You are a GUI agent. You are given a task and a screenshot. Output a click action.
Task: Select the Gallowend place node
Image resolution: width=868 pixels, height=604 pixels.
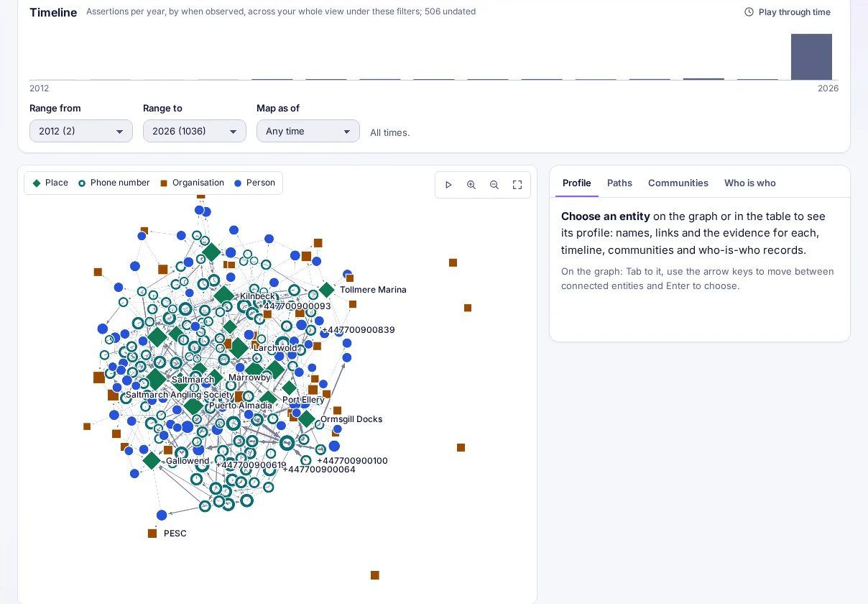click(151, 460)
